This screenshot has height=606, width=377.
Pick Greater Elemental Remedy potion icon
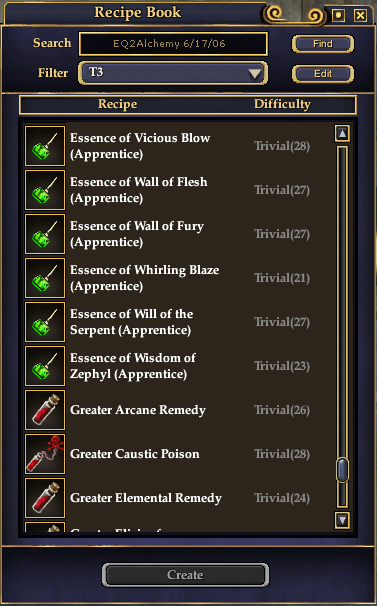click(x=45, y=498)
